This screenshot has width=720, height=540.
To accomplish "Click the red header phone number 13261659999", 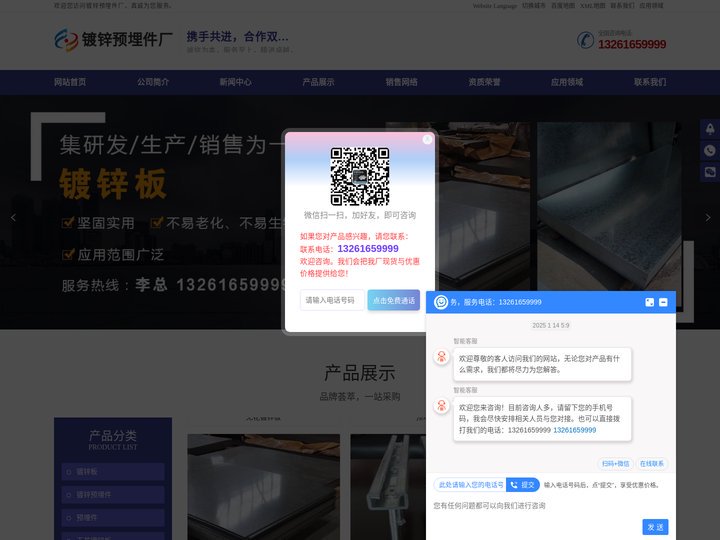I will pos(632,44).
